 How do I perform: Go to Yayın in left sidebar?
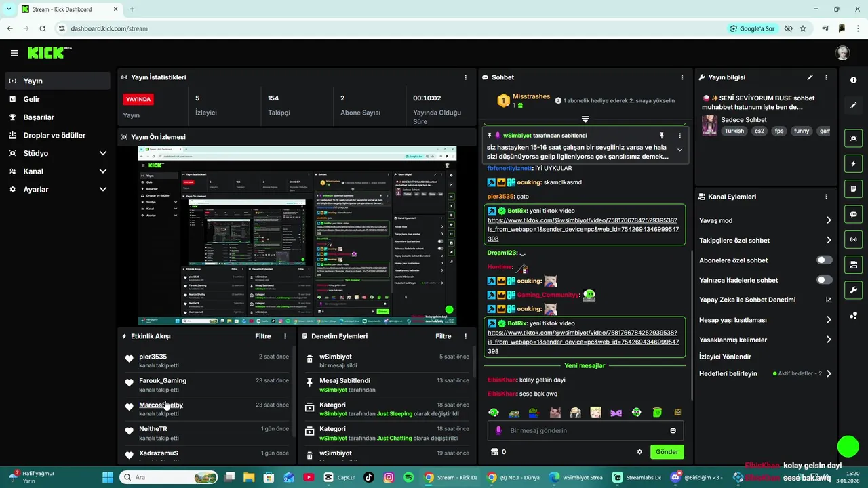[x=58, y=81]
